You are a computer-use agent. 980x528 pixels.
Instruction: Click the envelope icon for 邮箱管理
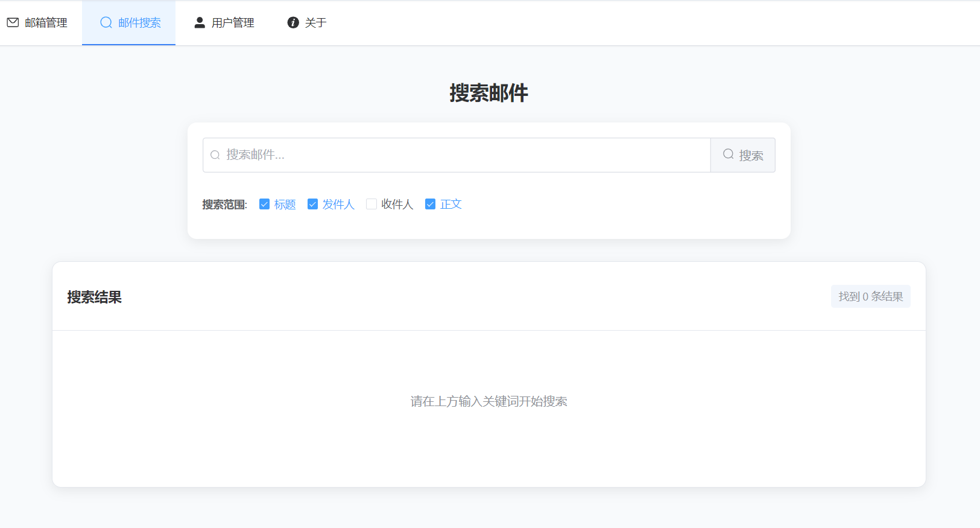click(x=13, y=22)
